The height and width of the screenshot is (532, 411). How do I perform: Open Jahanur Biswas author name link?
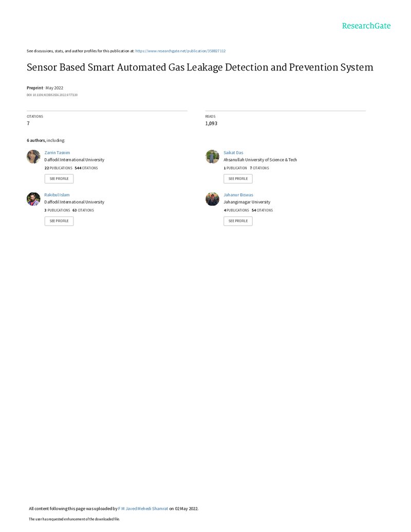click(238, 195)
